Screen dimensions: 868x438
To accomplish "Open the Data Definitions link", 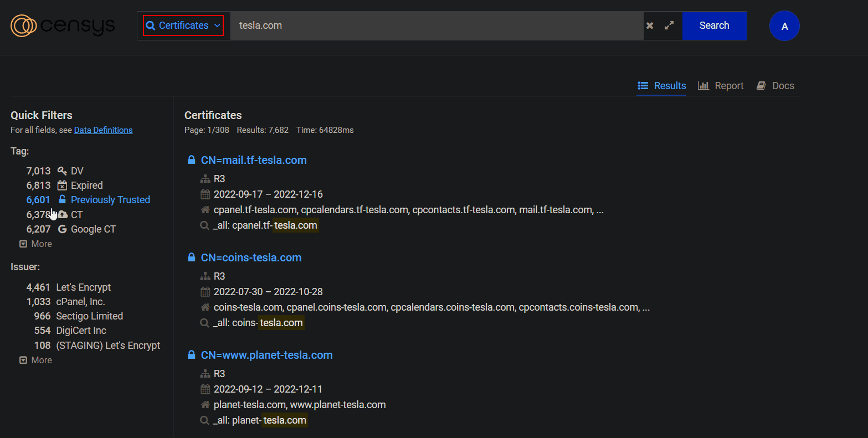I will pyautogui.click(x=103, y=130).
